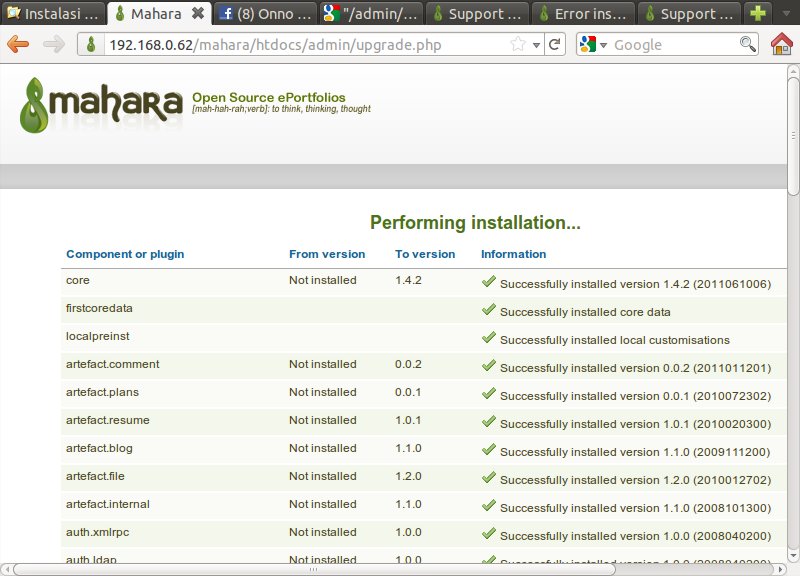Open a new tab with the green plus
800x576 pixels.
pyautogui.click(x=758, y=13)
